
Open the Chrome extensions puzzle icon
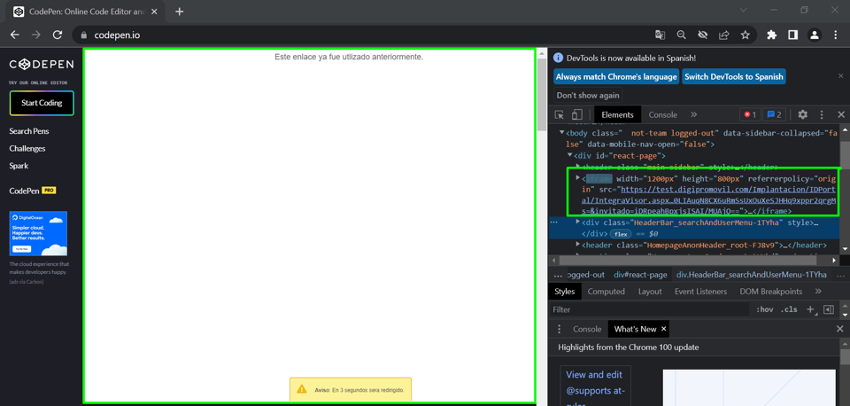pos(771,35)
